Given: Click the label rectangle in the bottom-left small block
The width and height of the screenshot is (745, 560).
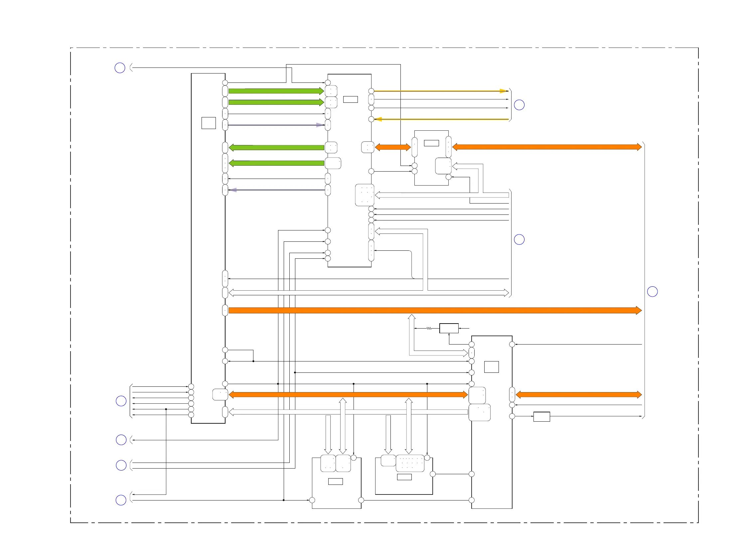Looking at the screenshot, I should pos(336,482).
